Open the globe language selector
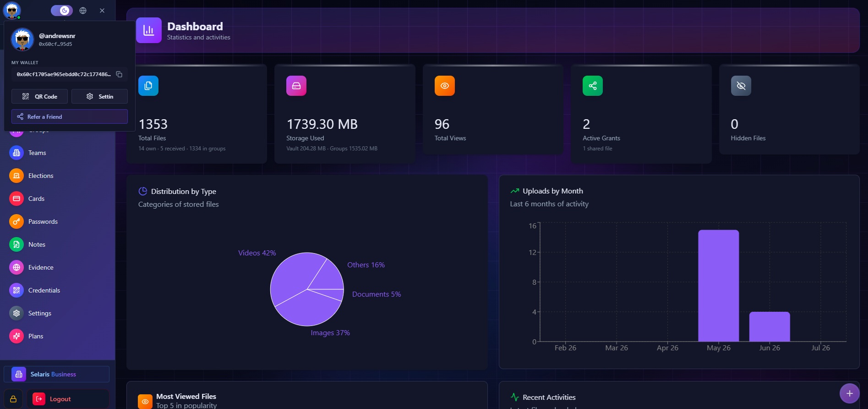 coord(83,11)
